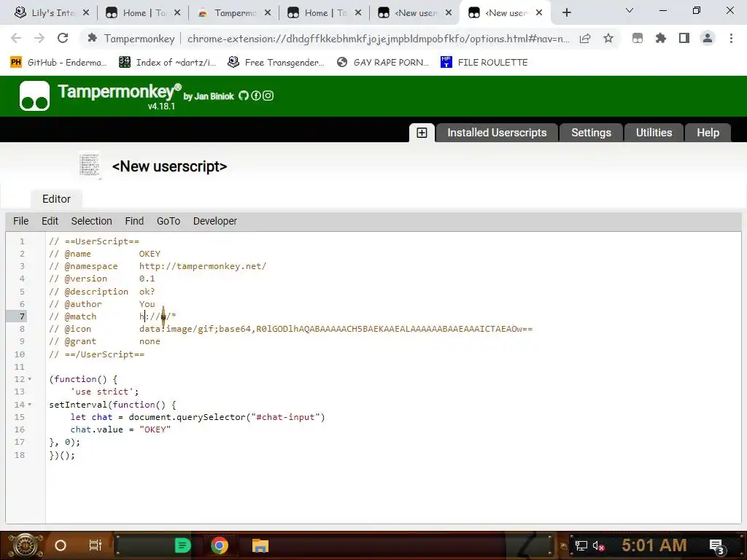The height and width of the screenshot is (560, 747).
Task: Open Chrome from the taskbar
Action: click(x=219, y=545)
